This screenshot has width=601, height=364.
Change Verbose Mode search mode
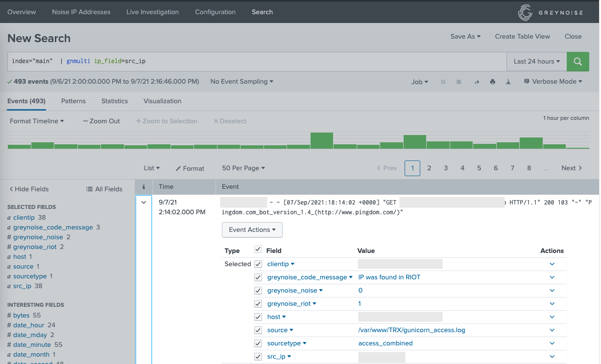pyautogui.click(x=553, y=82)
